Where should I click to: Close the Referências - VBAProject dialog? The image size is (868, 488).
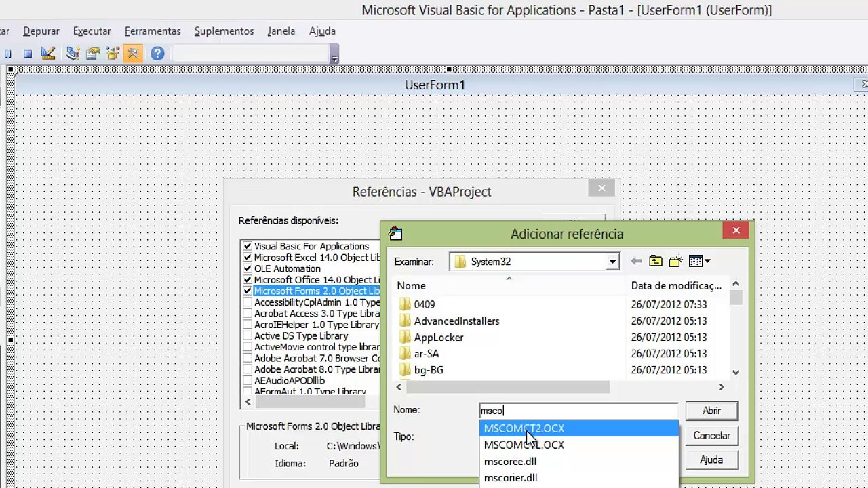tap(601, 188)
